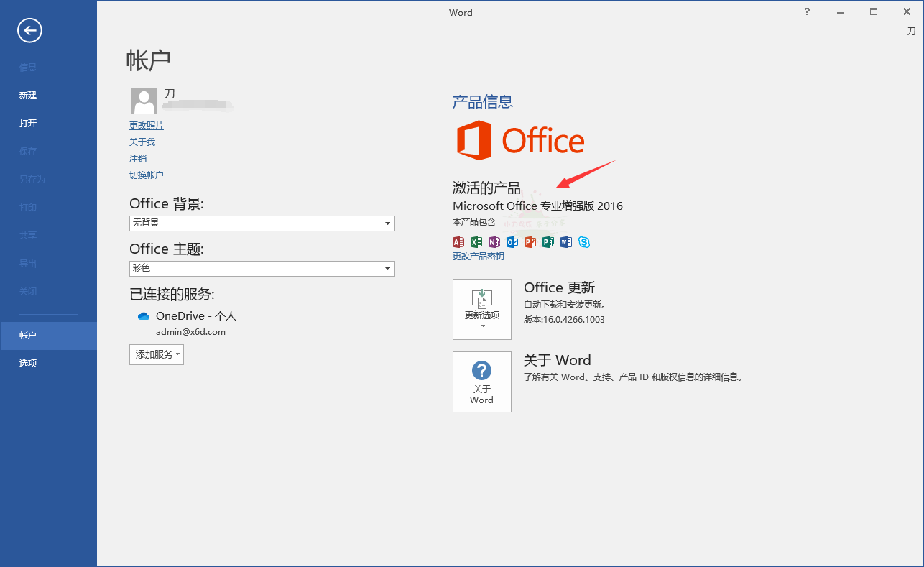Image resolution: width=924 pixels, height=567 pixels.
Task: Open 选项 from the sidebar
Action: pyautogui.click(x=28, y=364)
